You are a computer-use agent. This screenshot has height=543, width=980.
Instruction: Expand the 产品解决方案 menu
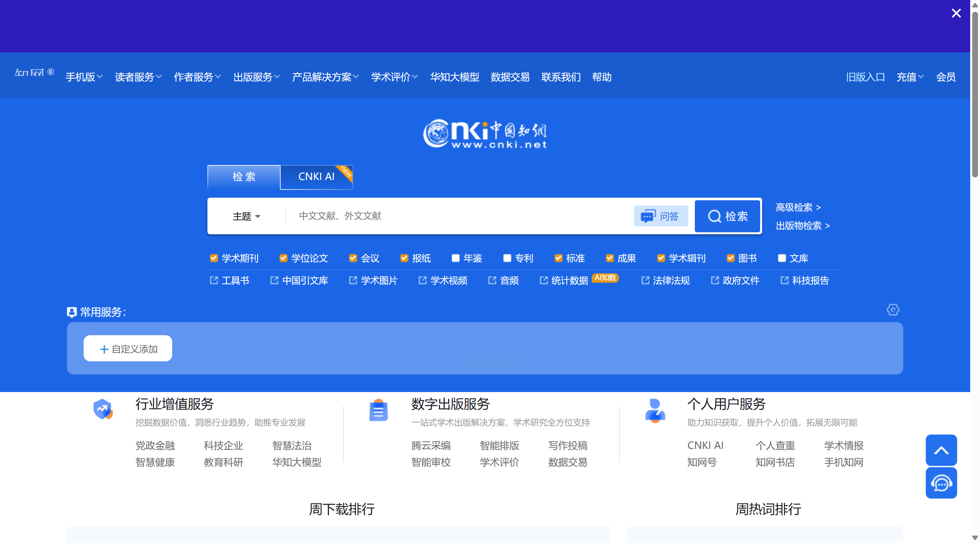pos(326,77)
